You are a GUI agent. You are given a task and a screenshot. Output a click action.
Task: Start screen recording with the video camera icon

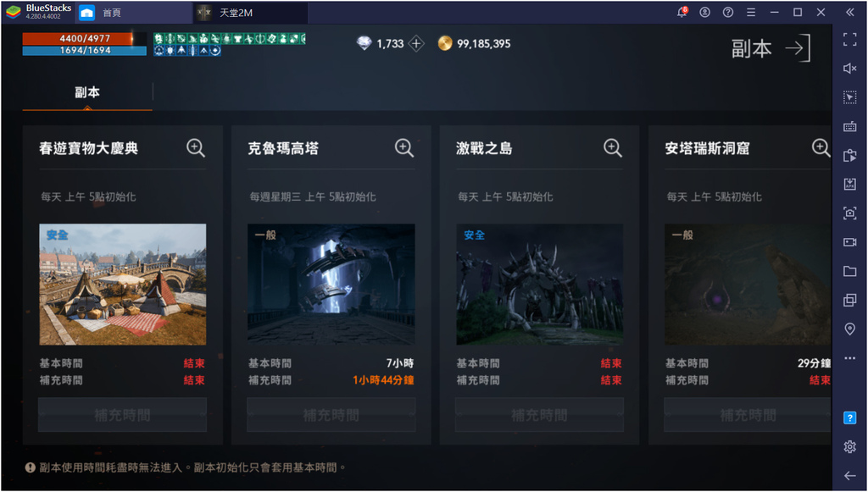click(x=849, y=242)
